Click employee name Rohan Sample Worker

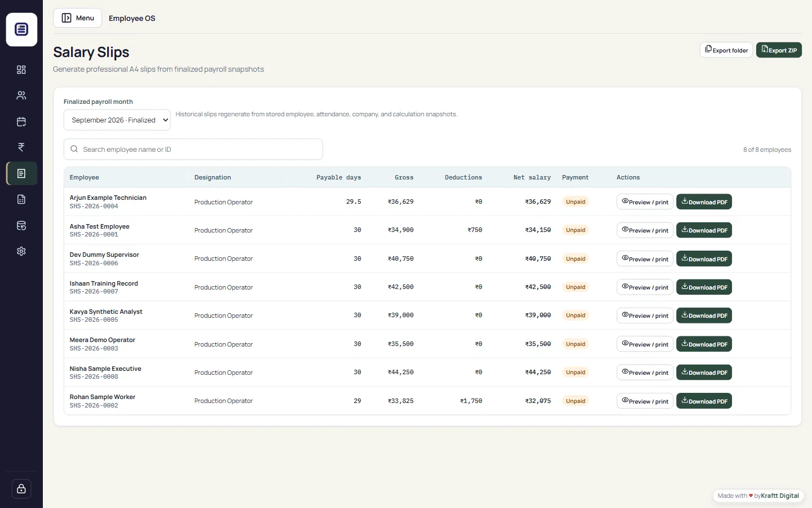[103, 397]
